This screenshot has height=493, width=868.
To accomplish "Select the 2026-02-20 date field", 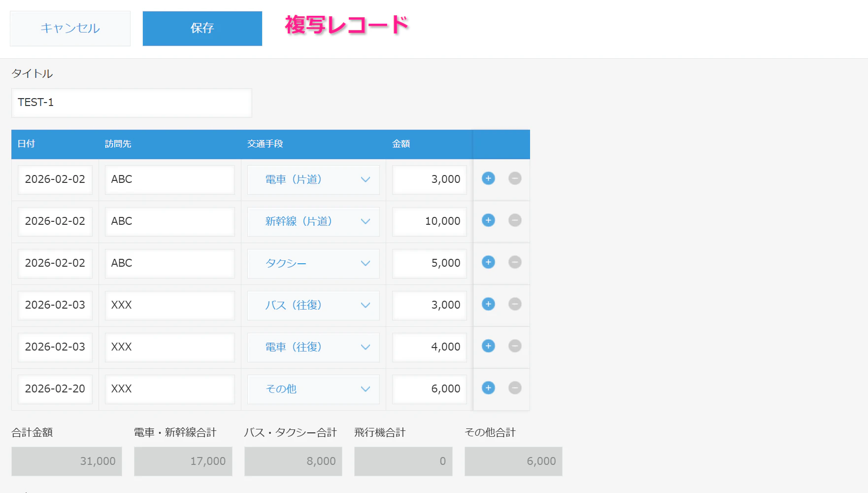I will [x=55, y=389].
